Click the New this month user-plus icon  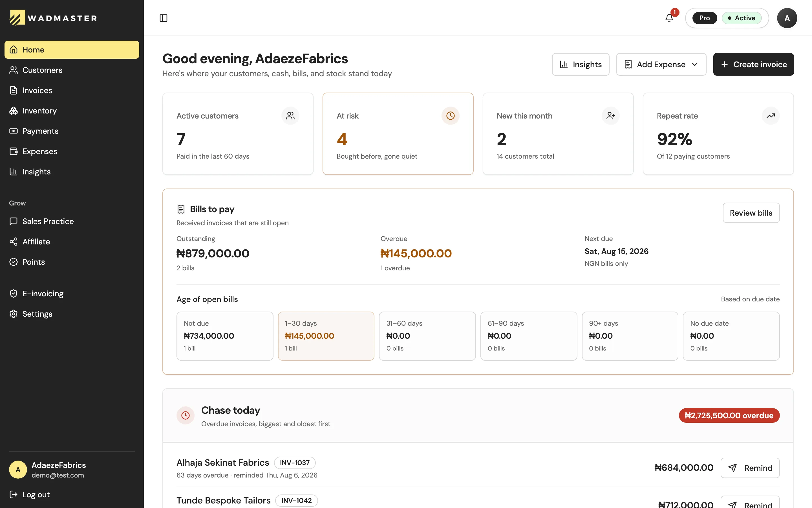point(610,116)
